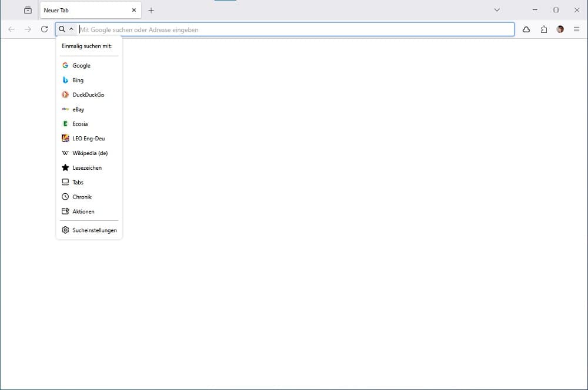Viewport: 588px width, 390px height.
Task: Minimize the browser window
Action: point(535,10)
